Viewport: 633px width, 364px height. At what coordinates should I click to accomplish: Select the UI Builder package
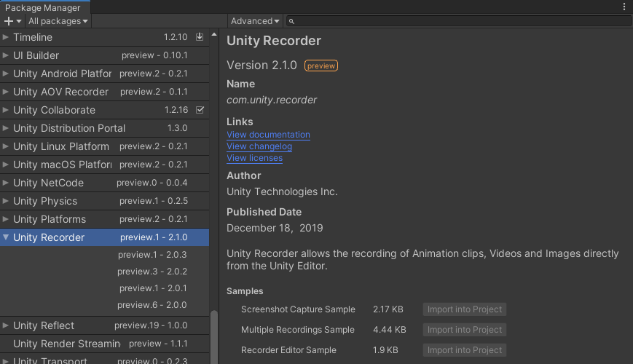(x=105, y=55)
